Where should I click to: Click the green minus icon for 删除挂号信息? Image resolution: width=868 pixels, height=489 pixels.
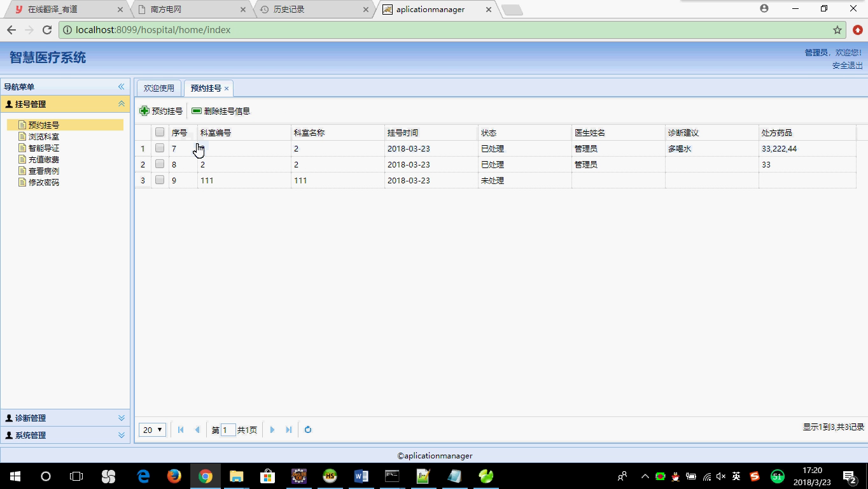[197, 111]
